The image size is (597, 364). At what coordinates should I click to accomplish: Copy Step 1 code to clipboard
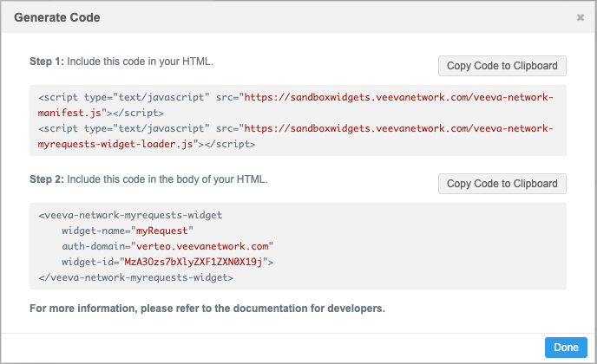502,66
